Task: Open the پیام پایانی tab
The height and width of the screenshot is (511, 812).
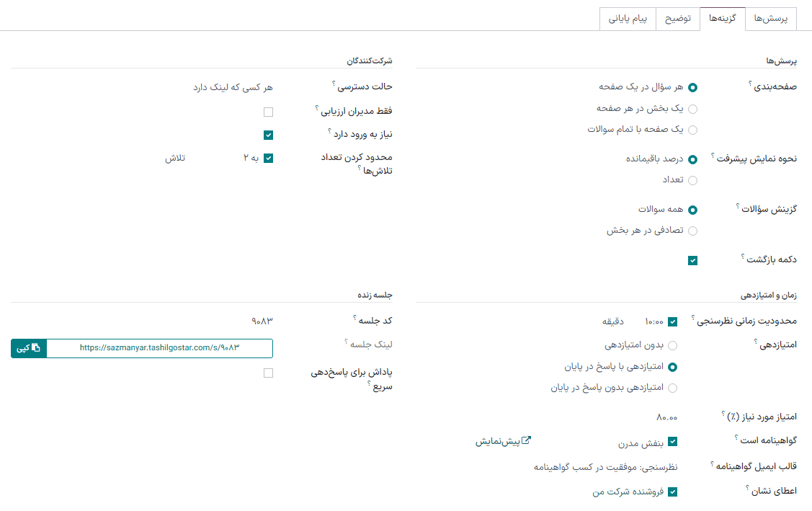Action: pos(628,19)
